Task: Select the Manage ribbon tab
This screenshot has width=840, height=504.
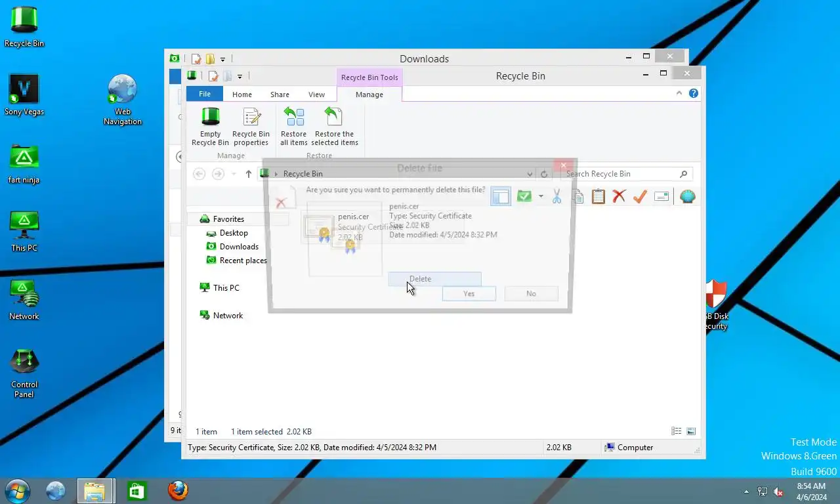Action: point(369,94)
